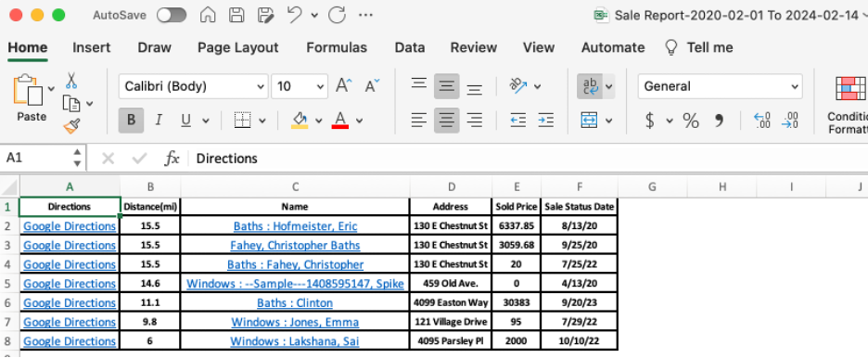Viewport: 868px width, 358px height.
Task: Toggle Center horizontal alignment button
Action: pyautogui.click(x=447, y=120)
